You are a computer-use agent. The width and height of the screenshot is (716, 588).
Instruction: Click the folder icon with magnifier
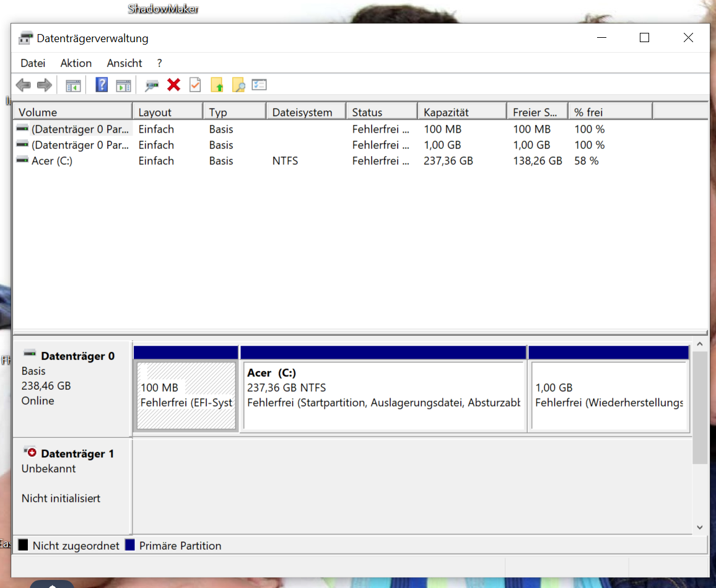click(238, 85)
